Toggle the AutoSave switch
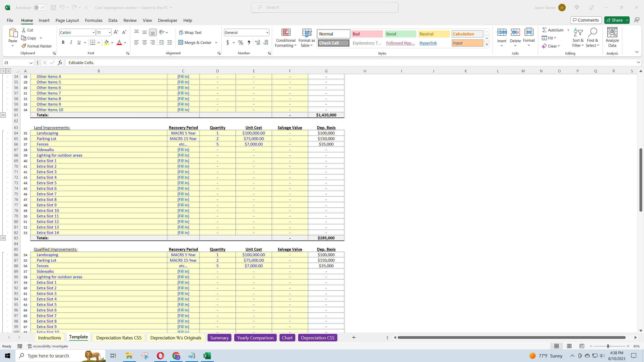Screen dimensions: 644x362 pos(40,8)
